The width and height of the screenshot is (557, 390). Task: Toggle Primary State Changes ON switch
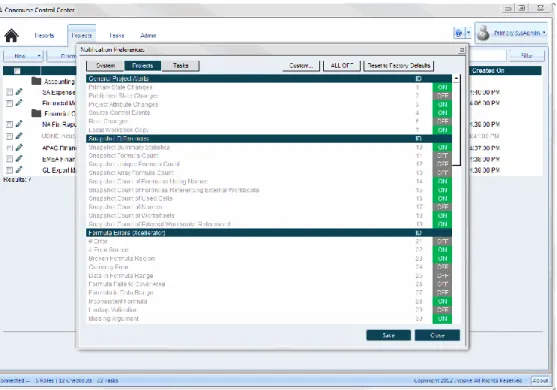pos(442,87)
